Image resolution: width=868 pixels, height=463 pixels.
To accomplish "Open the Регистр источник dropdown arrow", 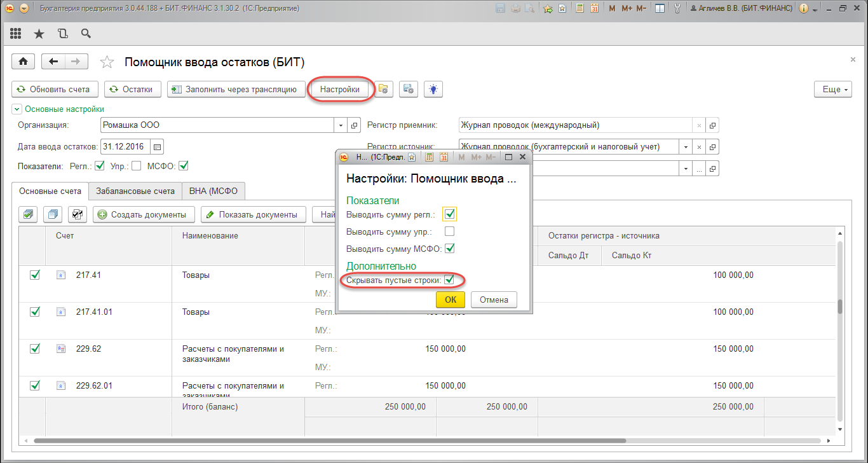I will tap(686, 147).
